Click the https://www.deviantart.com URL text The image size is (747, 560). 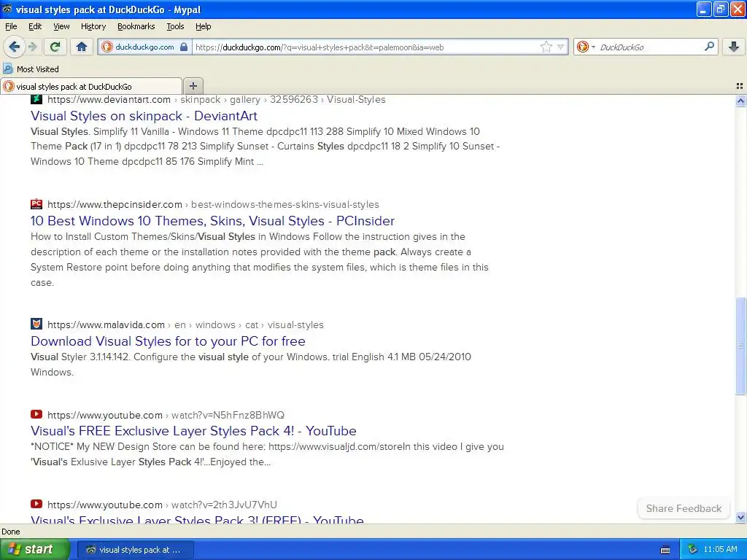[109, 99]
